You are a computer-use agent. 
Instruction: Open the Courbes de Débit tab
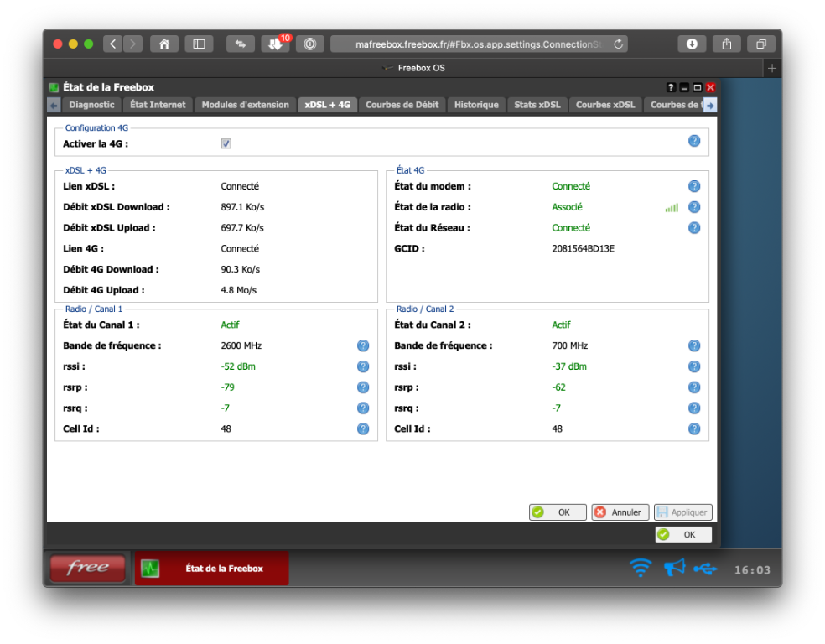[402, 105]
